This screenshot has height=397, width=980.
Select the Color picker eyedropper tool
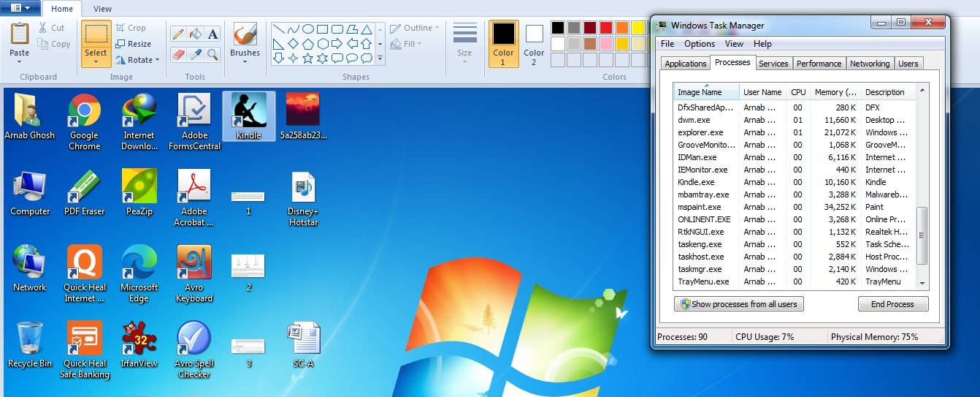click(195, 55)
